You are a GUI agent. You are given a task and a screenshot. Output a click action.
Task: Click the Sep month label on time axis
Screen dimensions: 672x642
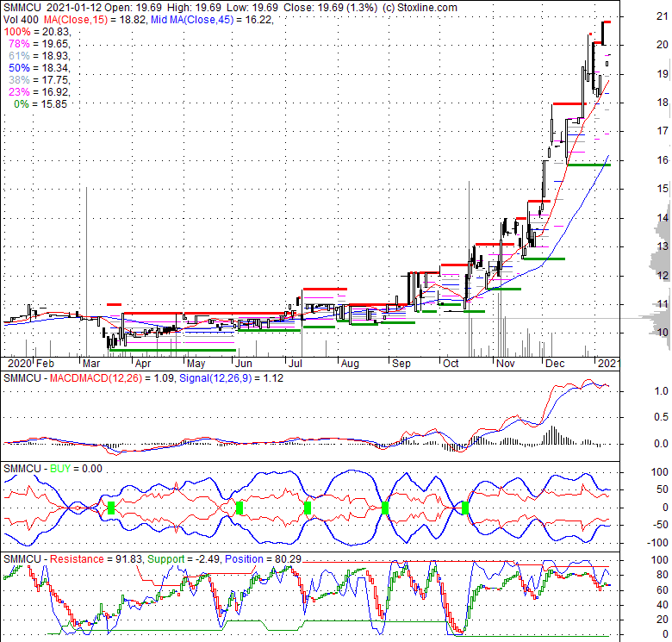401,364
